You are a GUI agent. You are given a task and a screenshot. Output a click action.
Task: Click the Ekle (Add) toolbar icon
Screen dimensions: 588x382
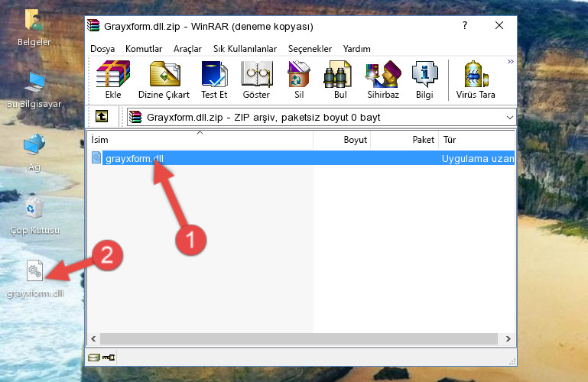pos(113,79)
